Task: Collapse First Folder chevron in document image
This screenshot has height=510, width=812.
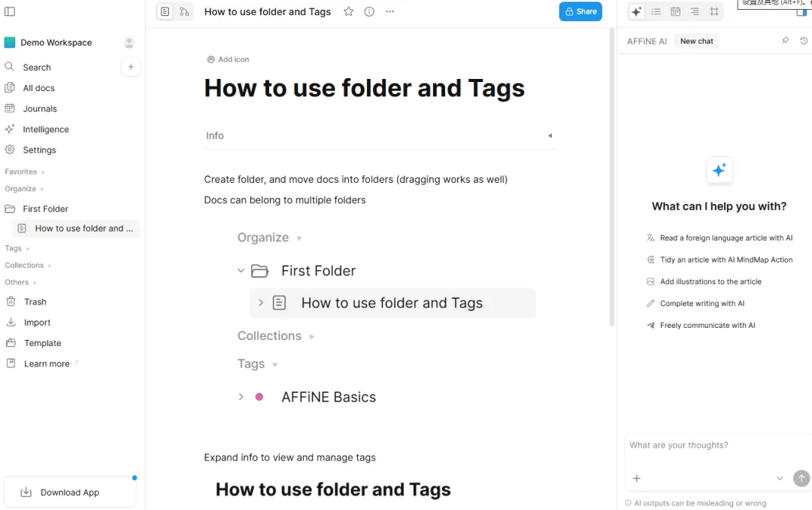Action: (x=241, y=271)
